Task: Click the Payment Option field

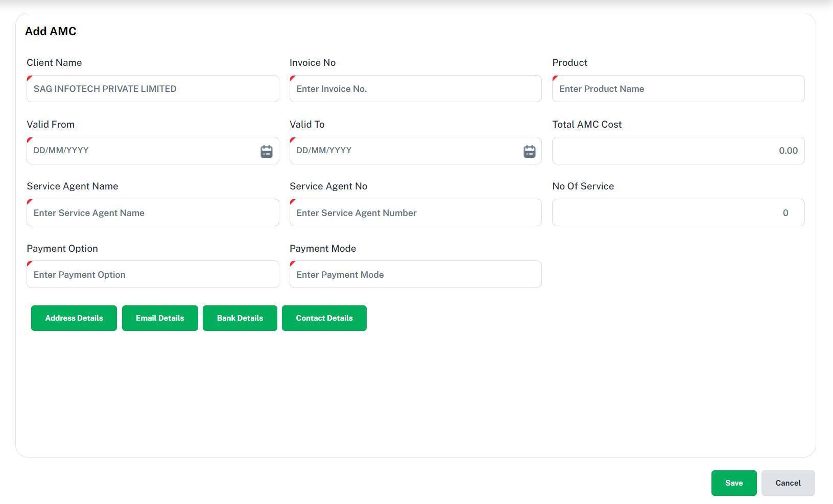Action: [153, 274]
